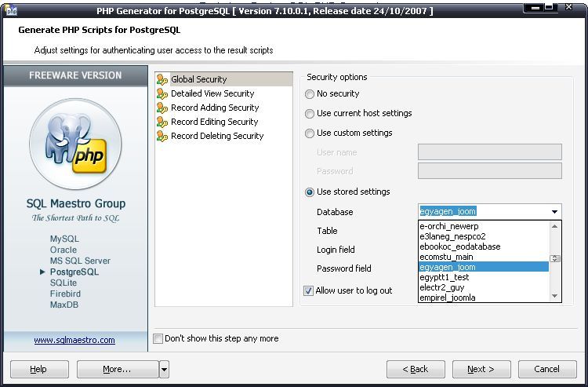This screenshot has height=387, width=588.
Task: Pick e-orchi_newerp from database list
Action: point(484,226)
